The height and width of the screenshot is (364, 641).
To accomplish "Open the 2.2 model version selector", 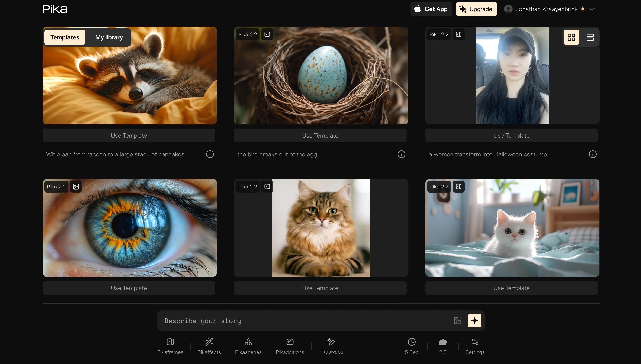I will (x=442, y=346).
